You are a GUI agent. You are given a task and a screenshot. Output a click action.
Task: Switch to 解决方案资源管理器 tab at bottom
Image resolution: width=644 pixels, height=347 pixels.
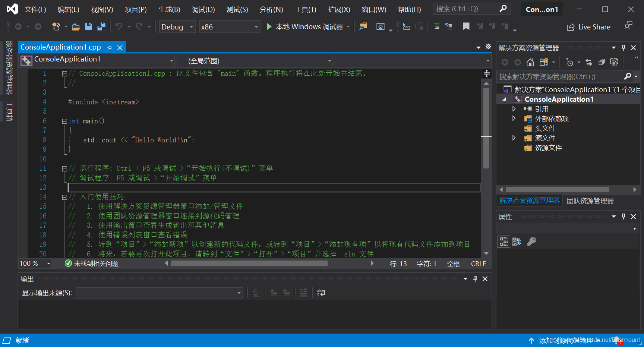point(529,201)
